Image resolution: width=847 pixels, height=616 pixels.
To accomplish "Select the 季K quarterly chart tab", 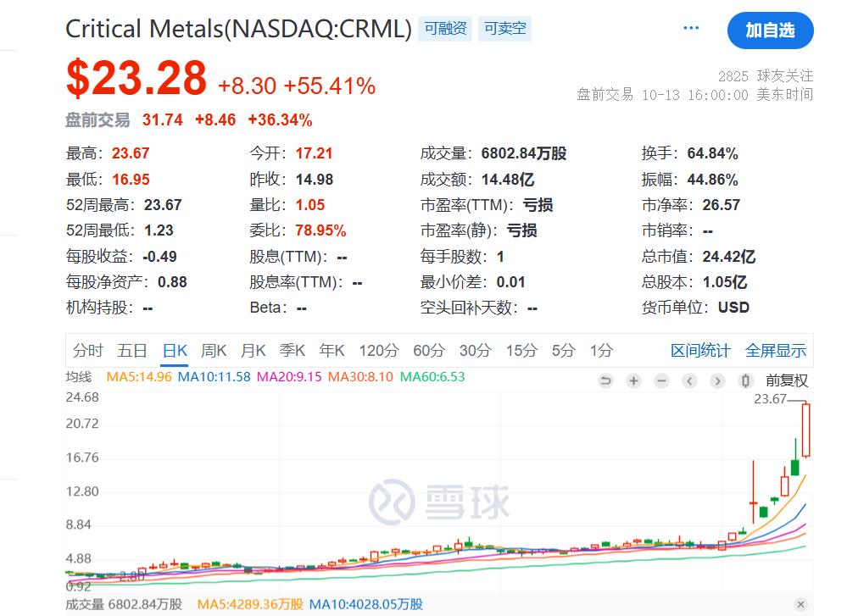I will pos(293,351).
